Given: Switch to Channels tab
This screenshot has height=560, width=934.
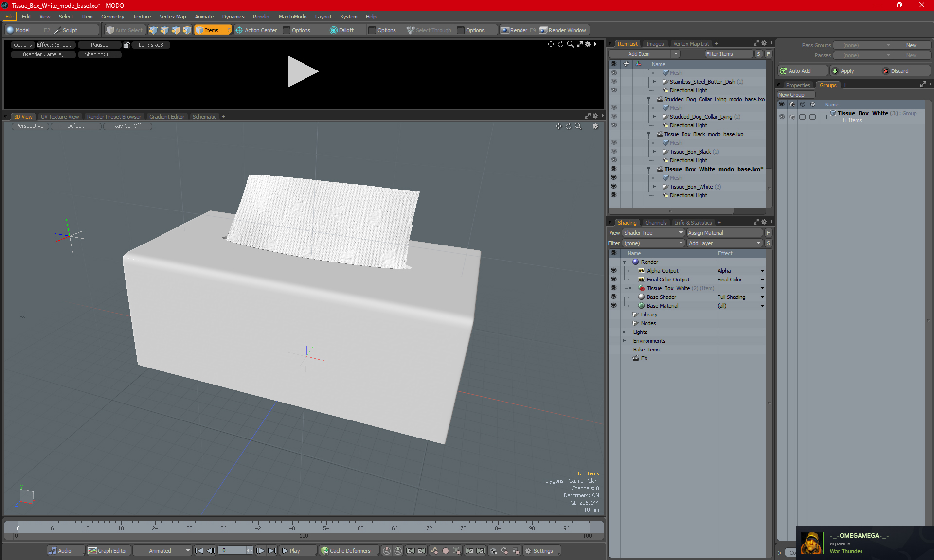Looking at the screenshot, I should pyautogui.click(x=656, y=223).
